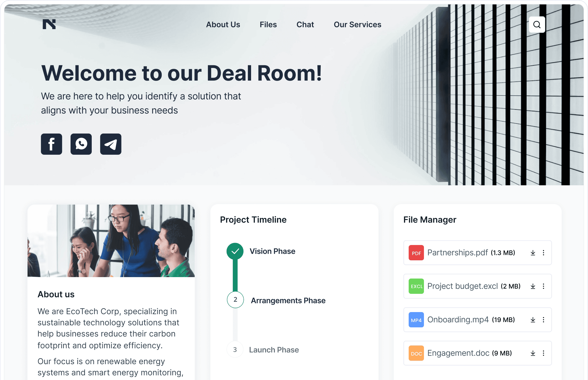The width and height of the screenshot is (588, 380).
Task: Toggle the Vision Phase completion checkmark
Action: [x=235, y=251]
